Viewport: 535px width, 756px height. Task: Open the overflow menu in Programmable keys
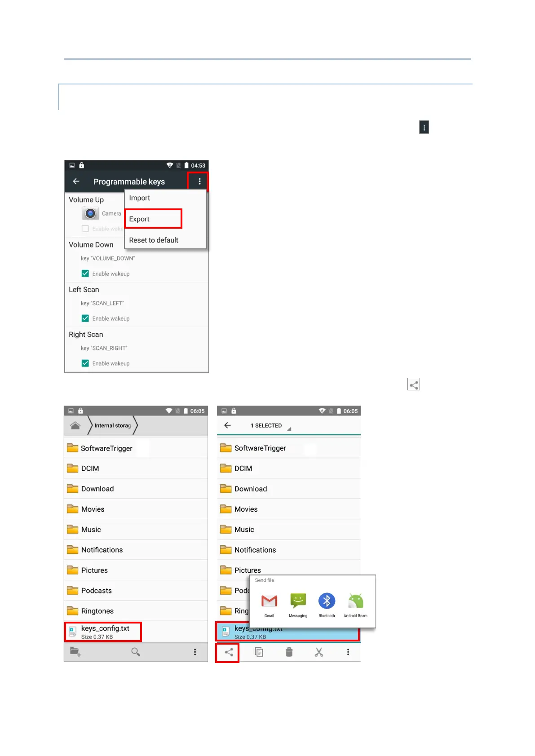(x=199, y=181)
